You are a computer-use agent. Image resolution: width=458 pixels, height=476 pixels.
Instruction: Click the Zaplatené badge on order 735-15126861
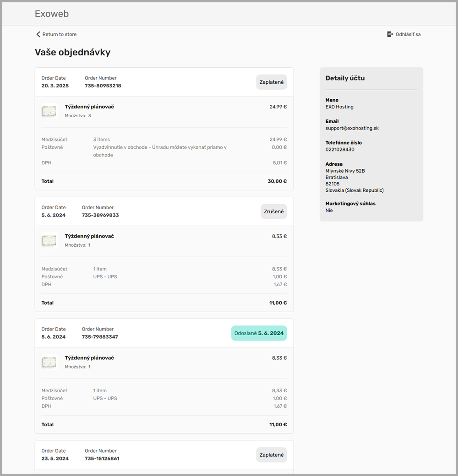point(271,454)
